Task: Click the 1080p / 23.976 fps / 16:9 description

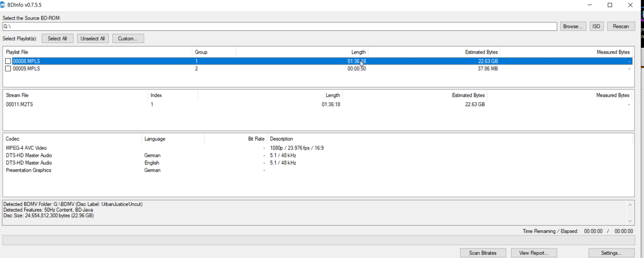Action: 297,148
